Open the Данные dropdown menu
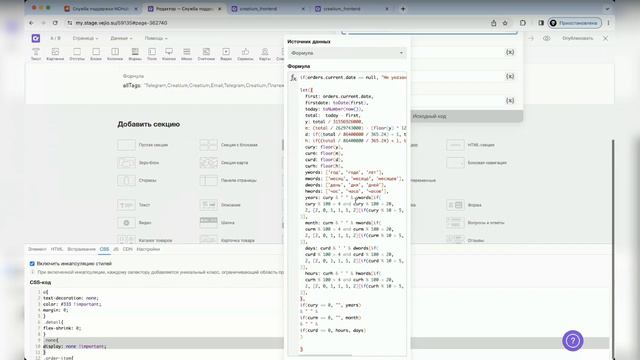 [x=121, y=38]
